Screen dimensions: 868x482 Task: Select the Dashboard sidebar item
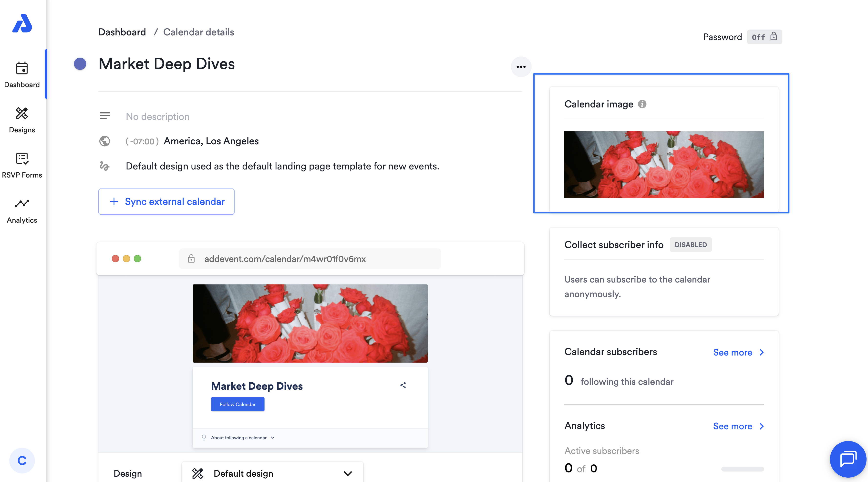22,75
